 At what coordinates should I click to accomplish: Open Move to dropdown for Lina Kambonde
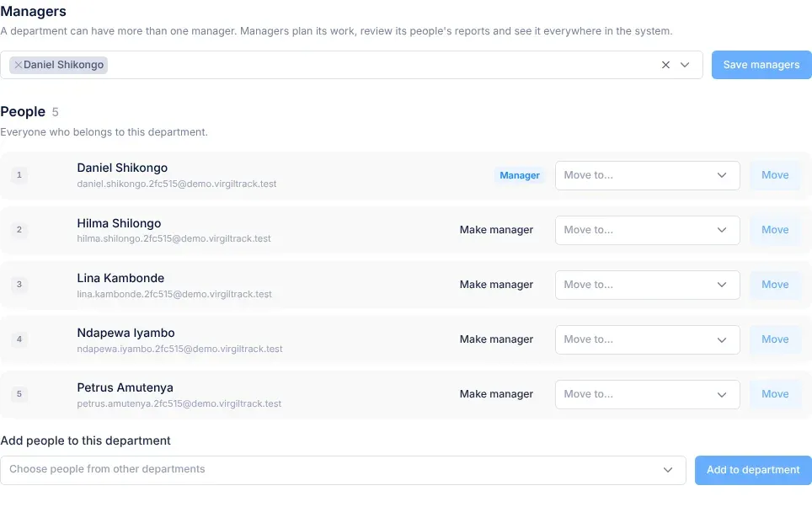[647, 285]
